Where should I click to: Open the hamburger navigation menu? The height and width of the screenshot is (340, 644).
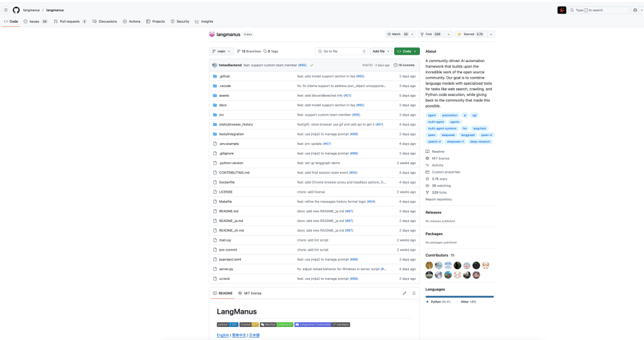pos(6,10)
